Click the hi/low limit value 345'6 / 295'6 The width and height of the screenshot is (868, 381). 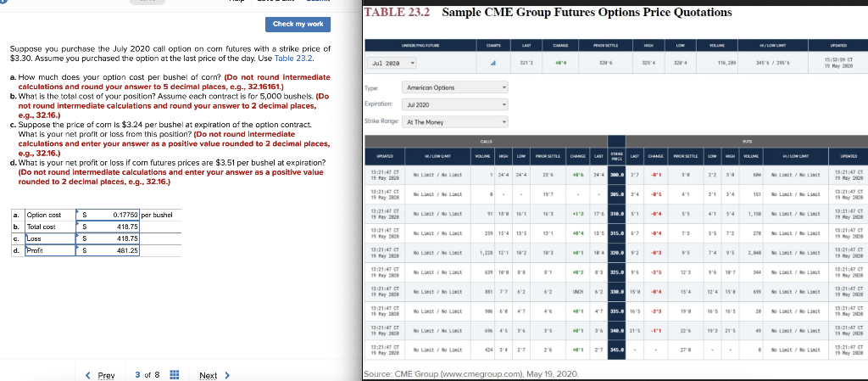[x=774, y=63]
